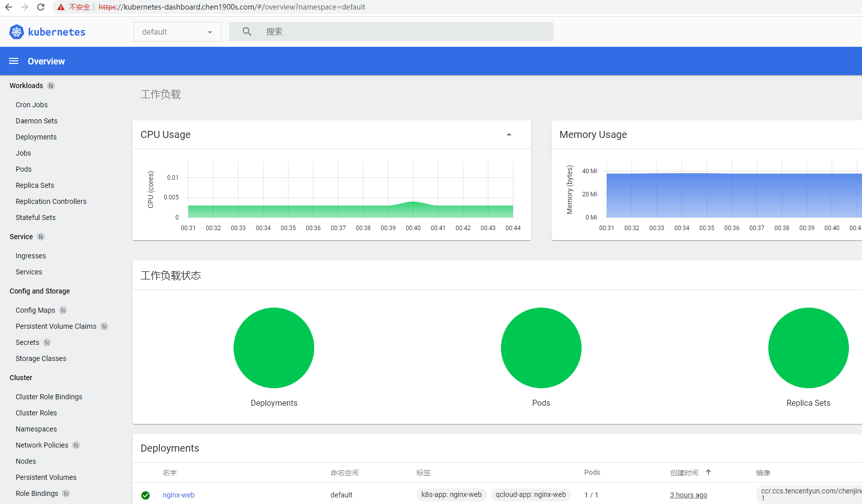The image size is (862, 504).
Task: Collapse the CPU Usage card
Action: coord(509,134)
